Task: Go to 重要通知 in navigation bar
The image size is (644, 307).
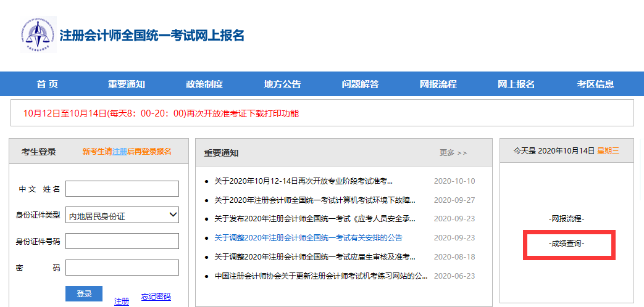Action: click(126, 84)
